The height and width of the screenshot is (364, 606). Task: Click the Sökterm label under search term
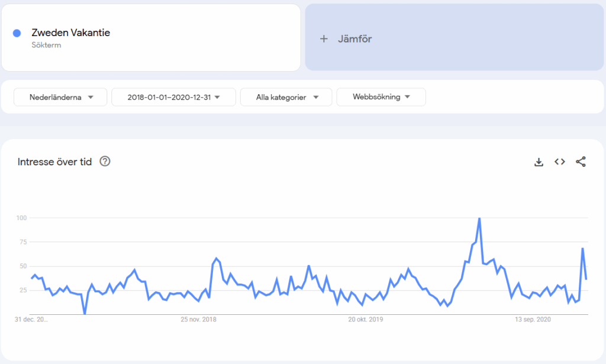(x=46, y=45)
